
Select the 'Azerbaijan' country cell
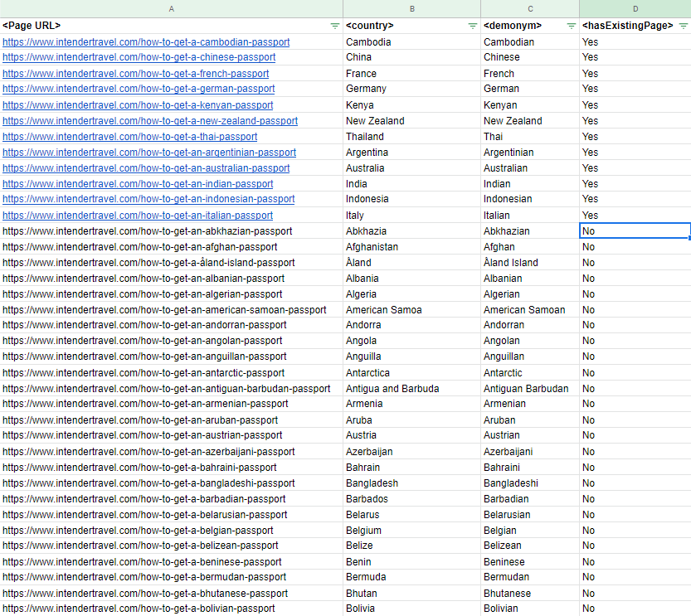coord(412,452)
